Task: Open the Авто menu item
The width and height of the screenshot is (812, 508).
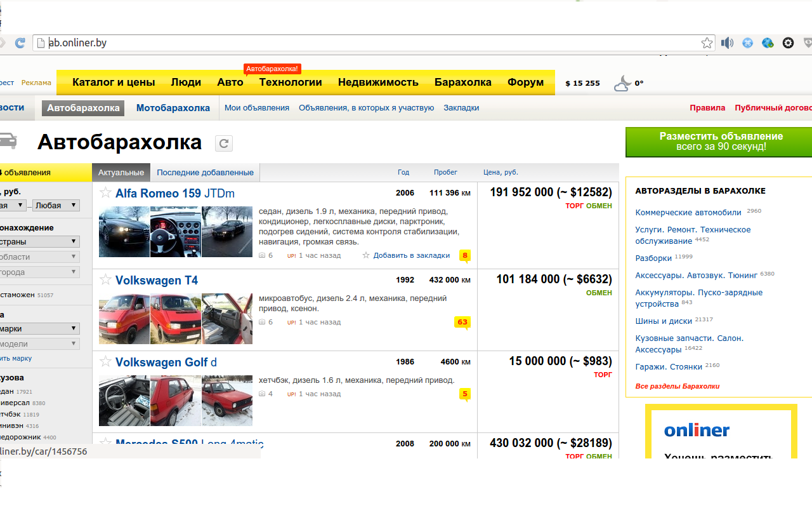Action: (230, 83)
